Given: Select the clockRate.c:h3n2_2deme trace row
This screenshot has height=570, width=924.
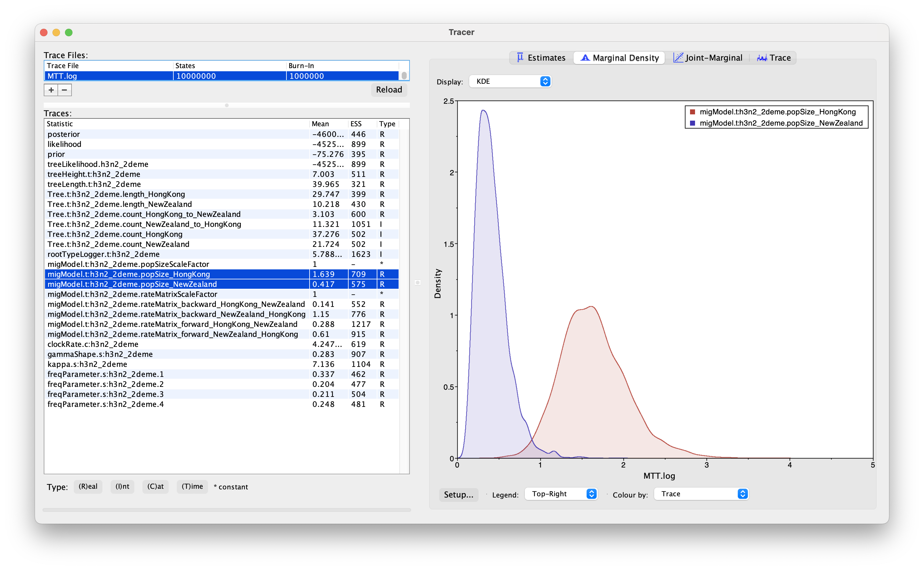Looking at the screenshot, I should pos(93,344).
